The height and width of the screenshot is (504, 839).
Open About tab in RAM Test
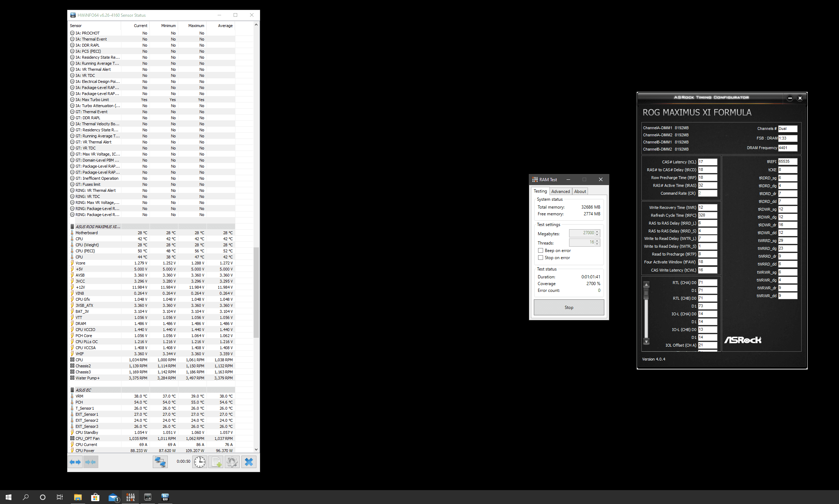point(580,191)
